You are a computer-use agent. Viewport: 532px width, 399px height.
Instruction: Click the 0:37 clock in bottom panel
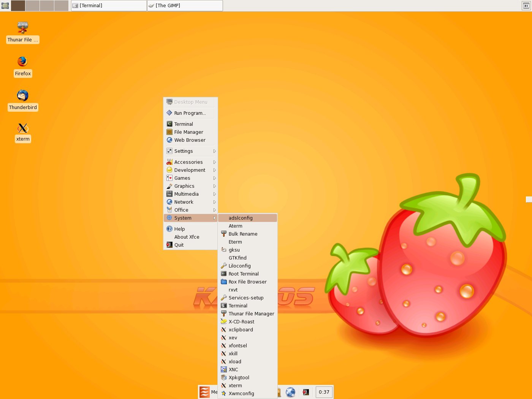(x=324, y=392)
